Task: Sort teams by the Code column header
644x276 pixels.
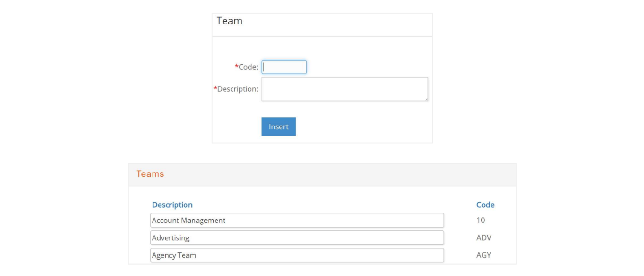Action: click(485, 205)
